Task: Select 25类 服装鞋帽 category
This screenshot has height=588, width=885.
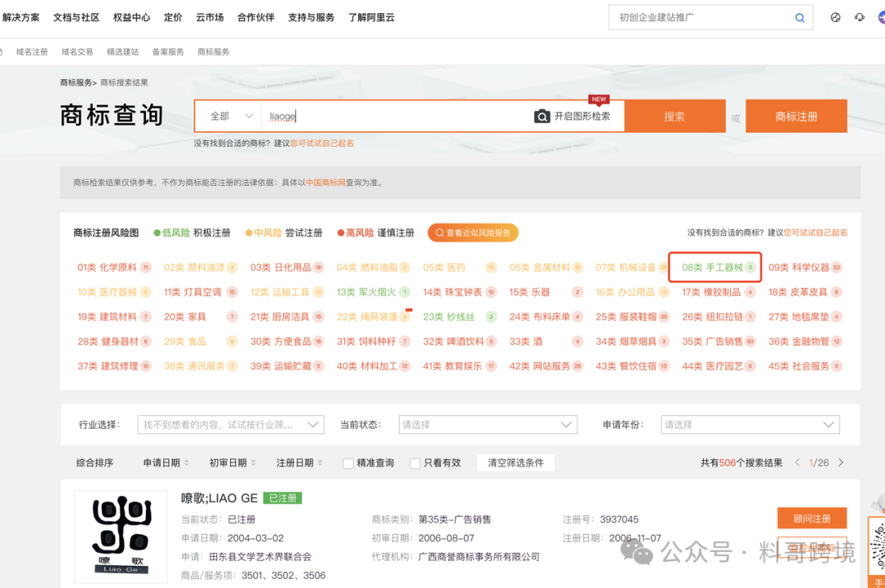Action: [632, 317]
